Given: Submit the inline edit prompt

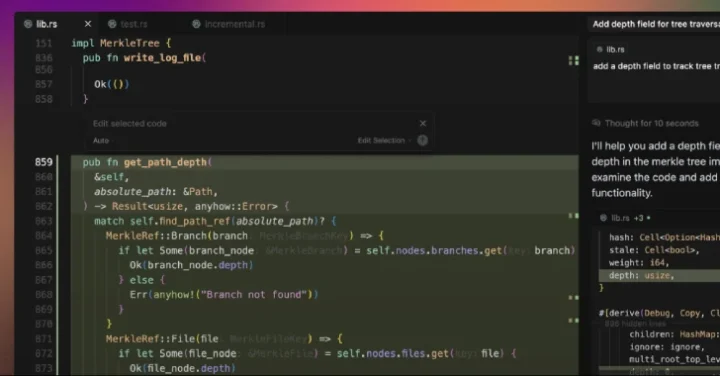Looking at the screenshot, I should [x=422, y=140].
